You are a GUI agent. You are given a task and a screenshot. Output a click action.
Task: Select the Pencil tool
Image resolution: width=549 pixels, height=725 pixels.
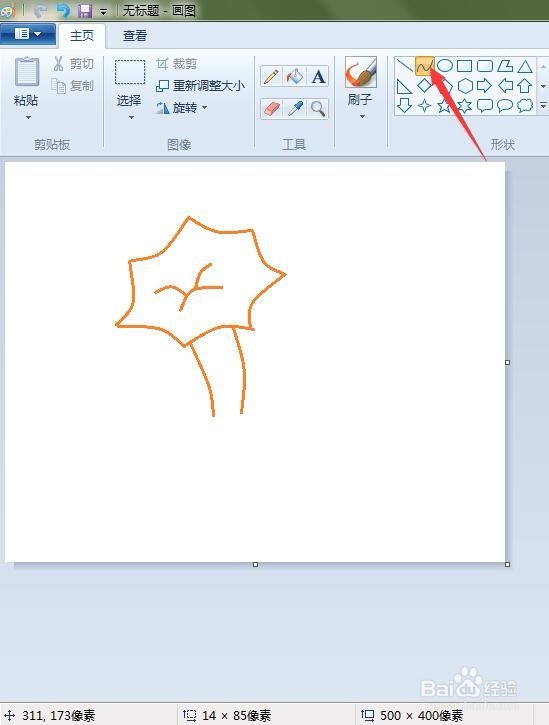pyautogui.click(x=271, y=76)
